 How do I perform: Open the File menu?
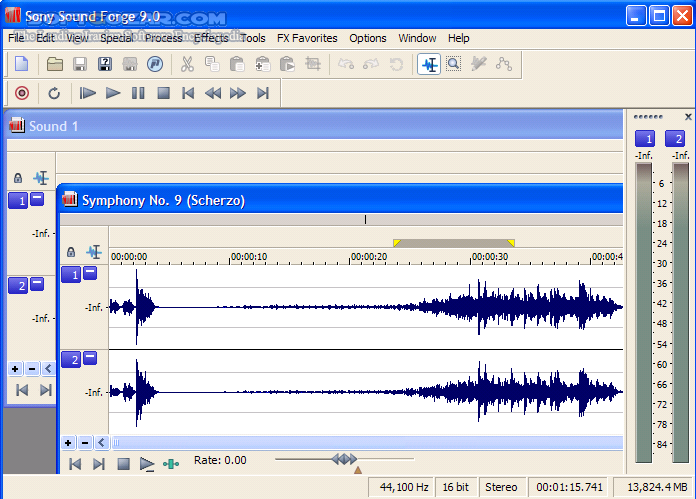pyautogui.click(x=16, y=38)
